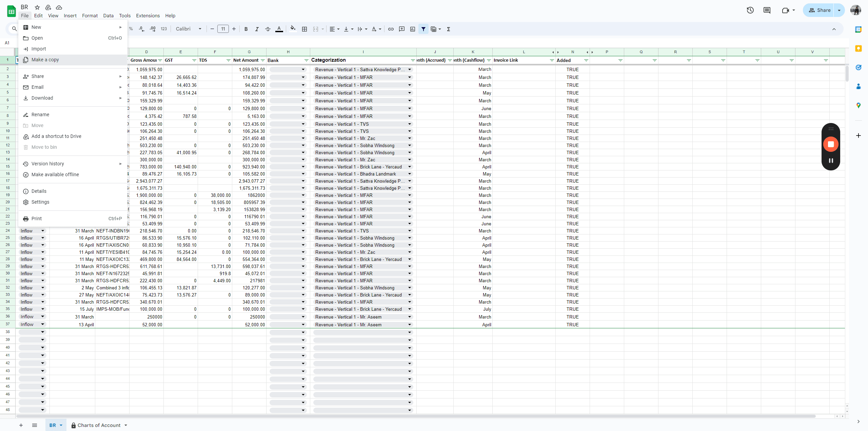Open the Version history submenu
Screen dimensions: 868x431
point(73,164)
